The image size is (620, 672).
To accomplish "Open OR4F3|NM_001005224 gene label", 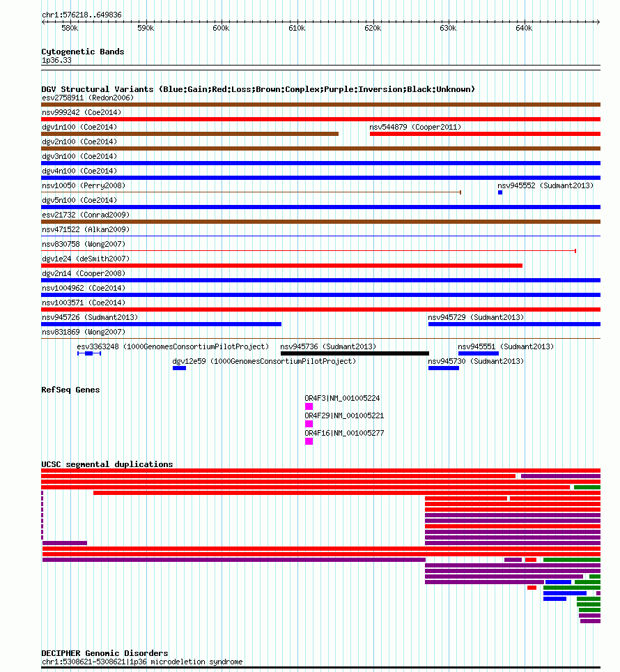I will pyautogui.click(x=342, y=398).
